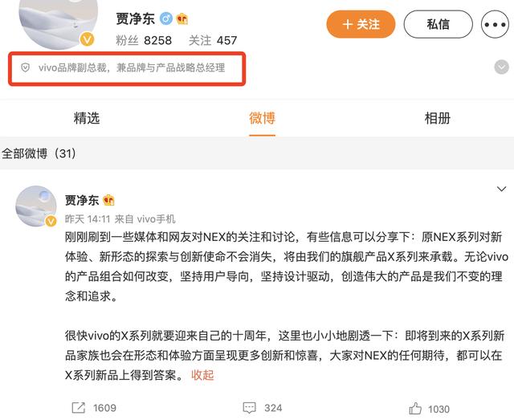
Task: Click the repost share icon
Action: (x=79, y=407)
